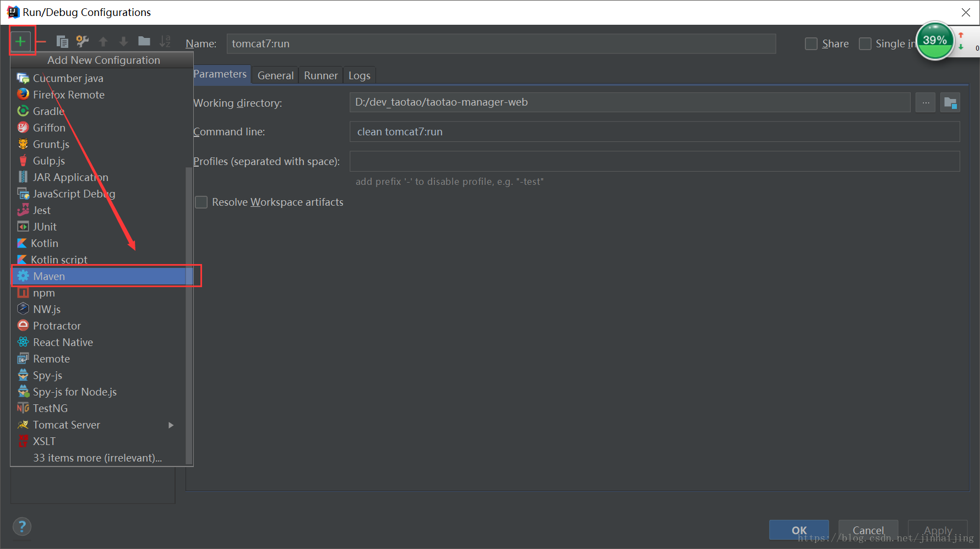Expand the Tomcat Server submenu arrow
Screen dimensions: 980x549
click(171, 425)
